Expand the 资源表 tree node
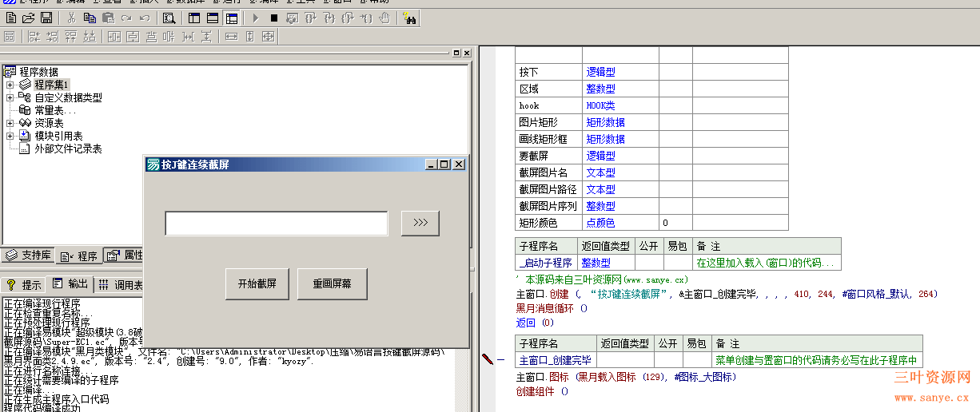 [x=10, y=123]
